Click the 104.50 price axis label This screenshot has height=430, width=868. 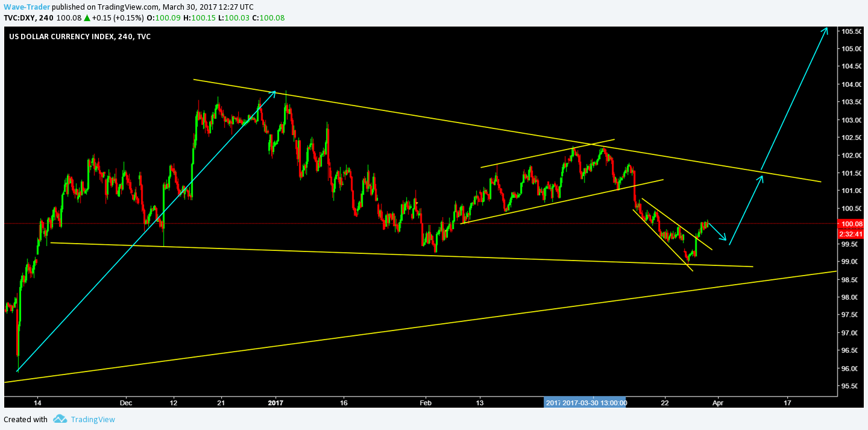click(852, 66)
